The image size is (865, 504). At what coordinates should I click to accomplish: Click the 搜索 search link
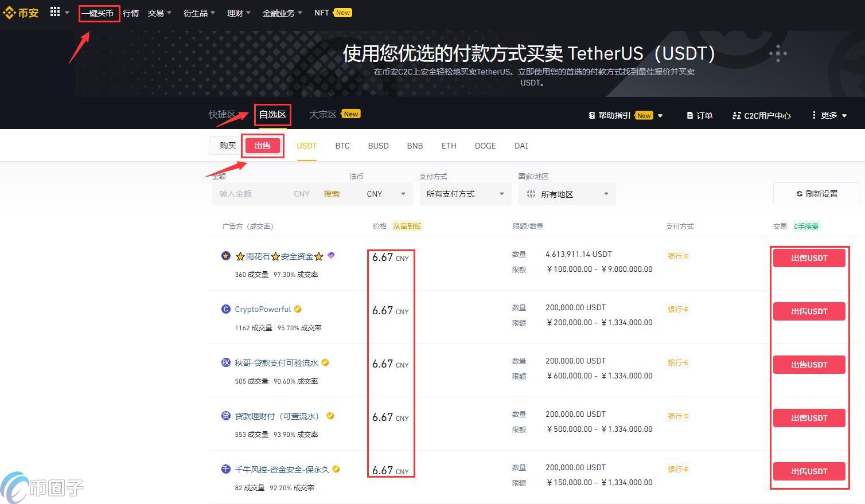(x=332, y=194)
